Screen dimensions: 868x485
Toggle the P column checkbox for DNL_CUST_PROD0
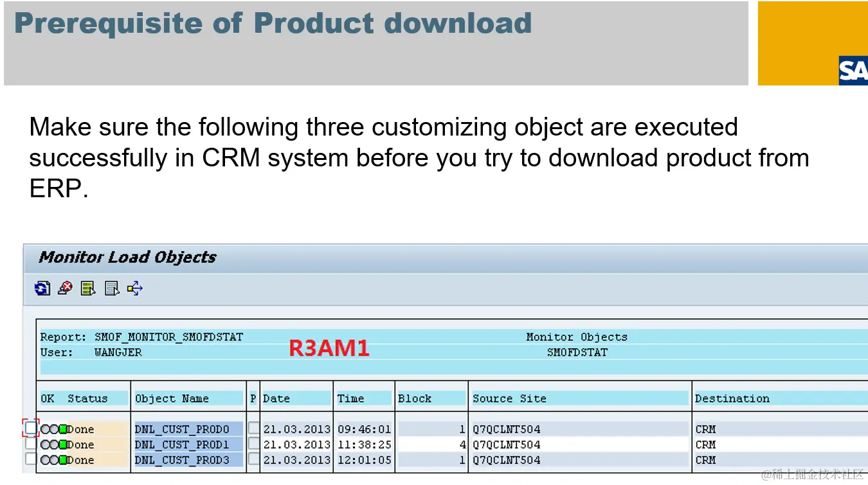pyautogui.click(x=255, y=428)
